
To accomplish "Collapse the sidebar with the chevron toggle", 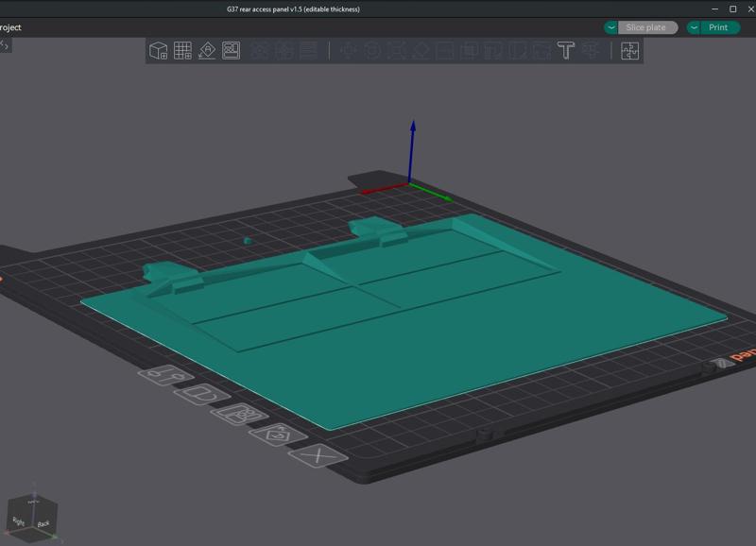I will pos(5,44).
